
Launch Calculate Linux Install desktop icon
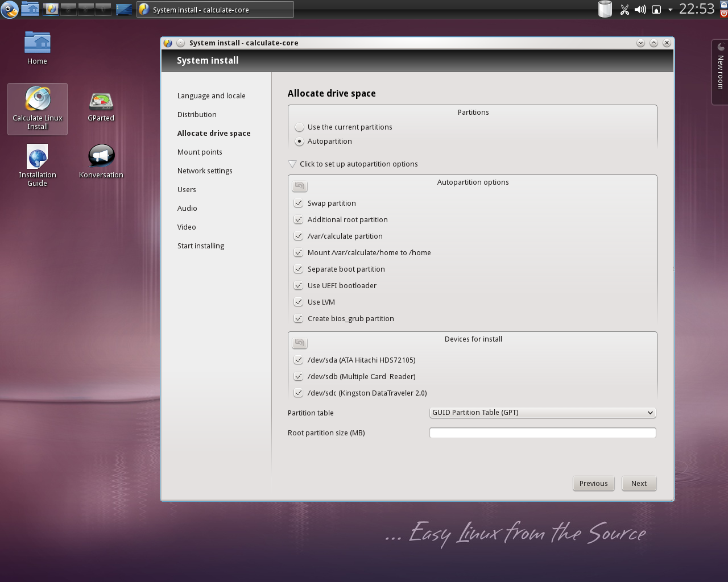tap(38, 109)
